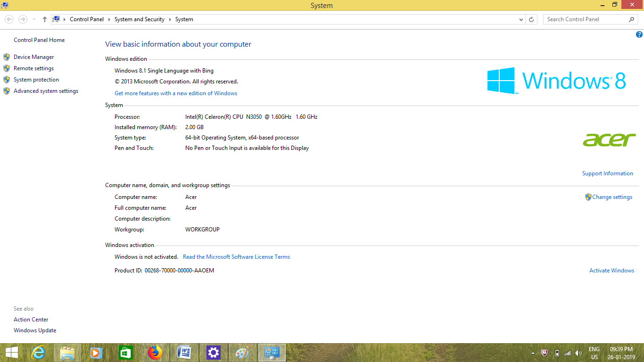Open the Windows Store taskbar icon
644x362 pixels.
tap(125, 353)
